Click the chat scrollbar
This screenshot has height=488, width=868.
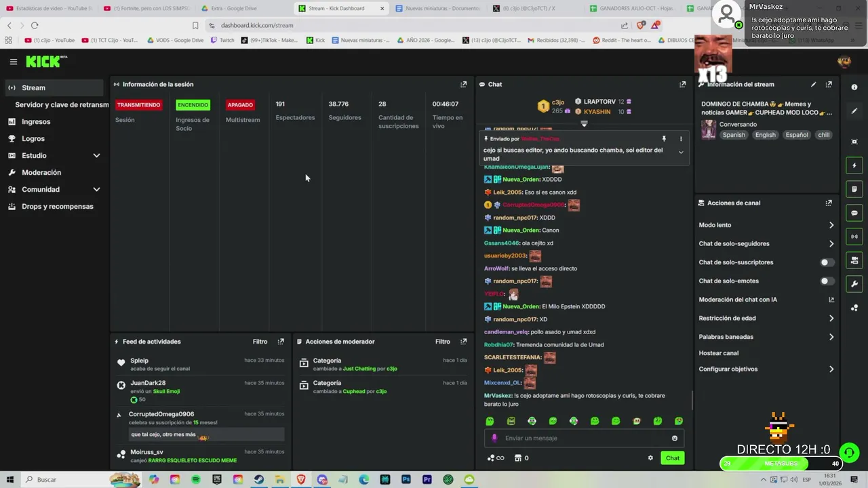coord(692,401)
